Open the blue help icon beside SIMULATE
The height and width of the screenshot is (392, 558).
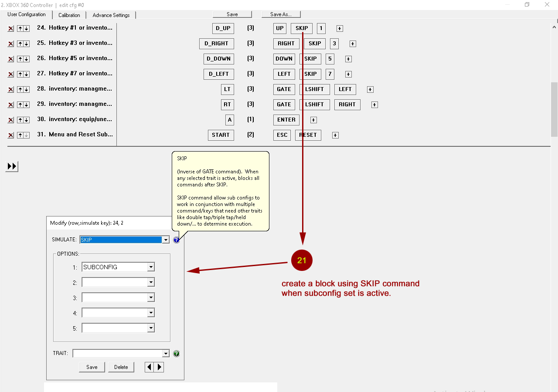(176, 240)
